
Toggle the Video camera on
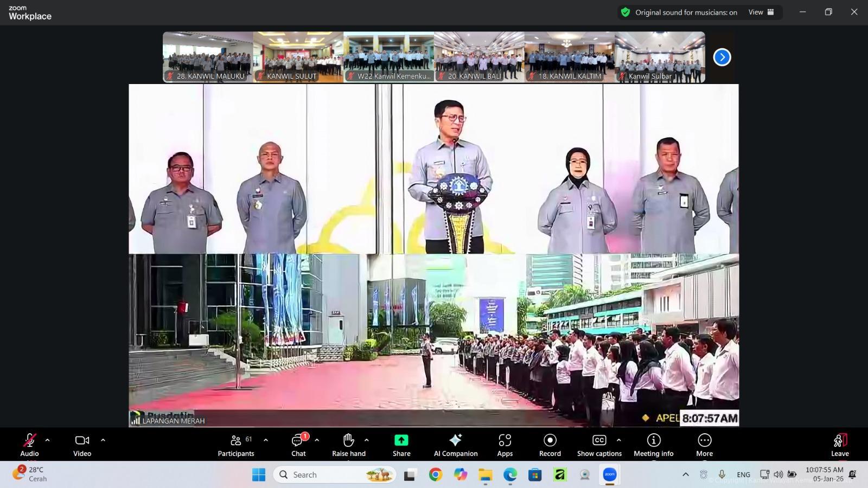[82, 445]
